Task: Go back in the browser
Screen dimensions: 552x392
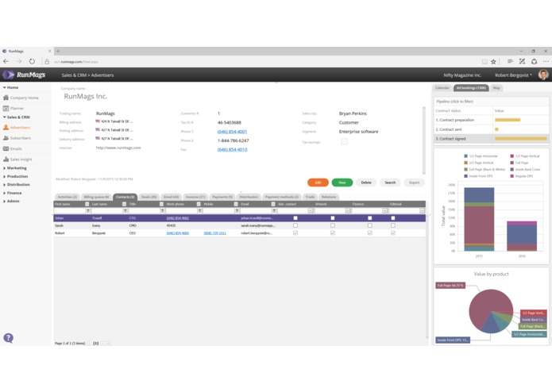Action: 6,62
